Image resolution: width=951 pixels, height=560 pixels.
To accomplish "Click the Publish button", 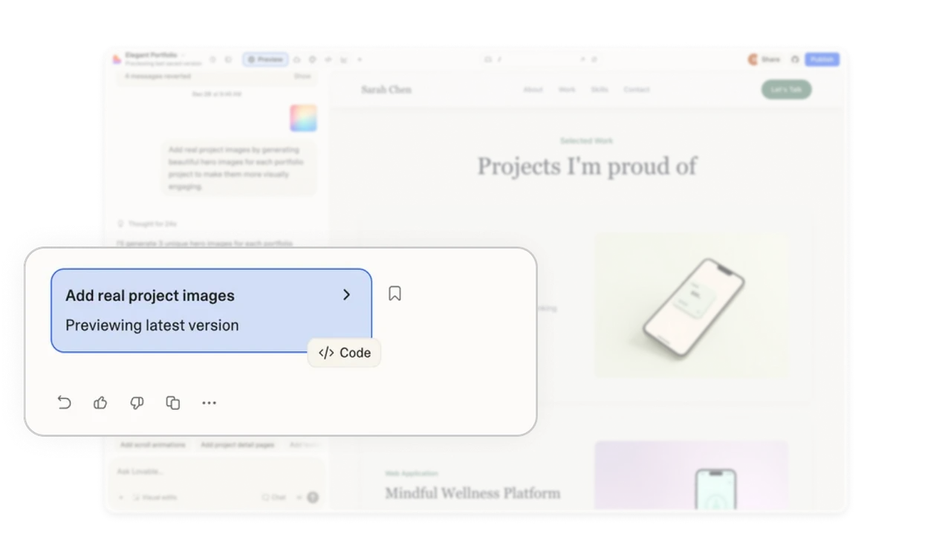I will [x=822, y=59].
